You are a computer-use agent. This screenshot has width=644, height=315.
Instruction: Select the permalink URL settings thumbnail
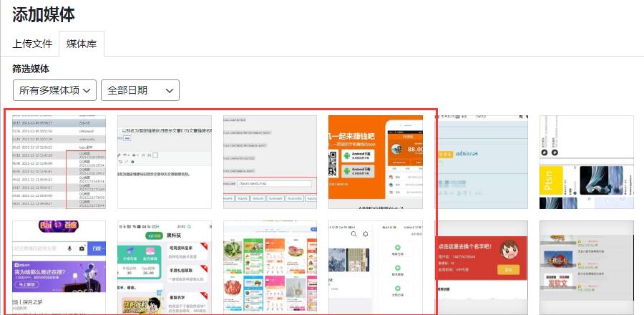click(270, 163)
